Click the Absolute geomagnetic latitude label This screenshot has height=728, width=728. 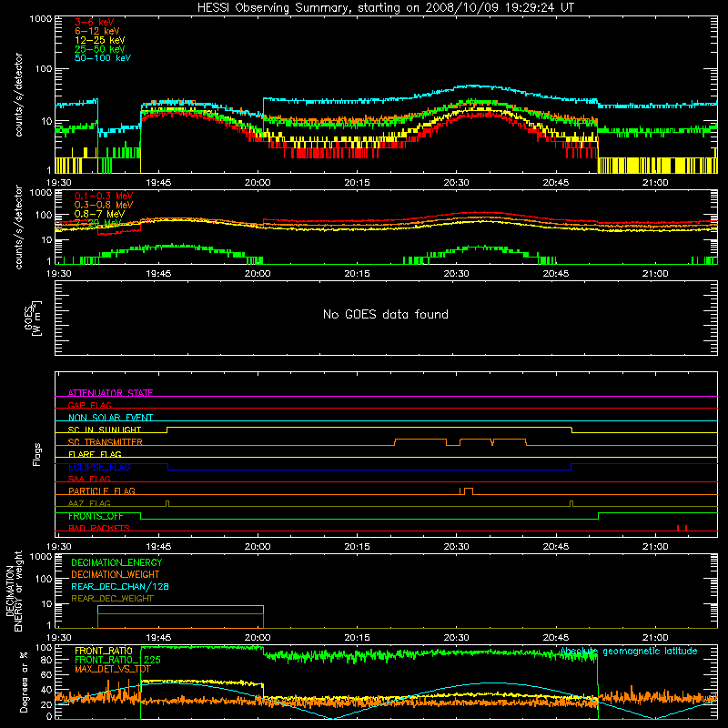(x=629, y=651)
